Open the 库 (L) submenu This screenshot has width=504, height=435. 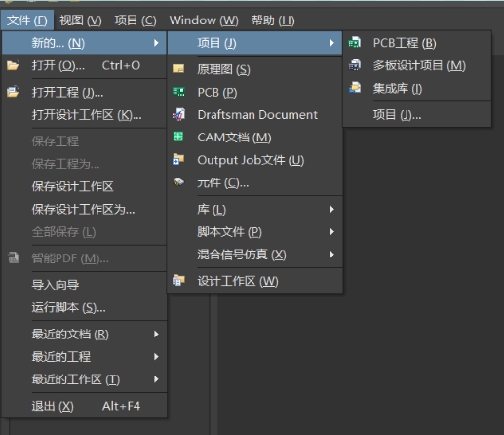click(254, 210)
